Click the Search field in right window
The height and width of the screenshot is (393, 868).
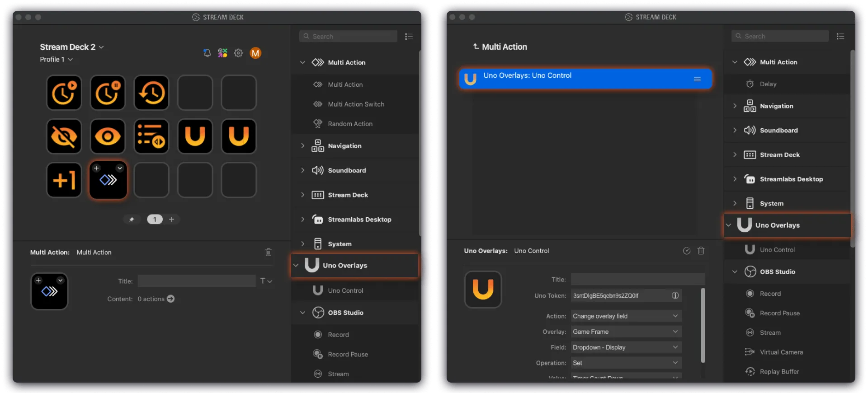pyautogui.click(x=780, y=36)
